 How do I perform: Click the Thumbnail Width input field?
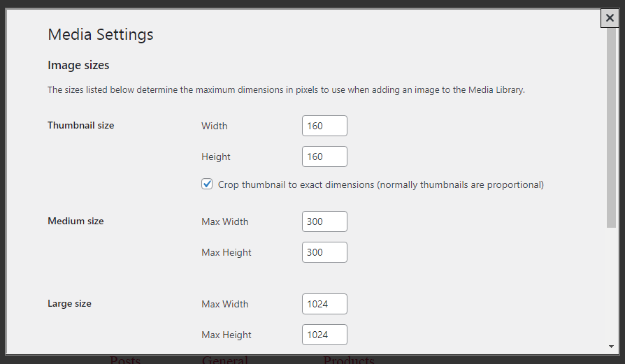[x=324, y=126]
